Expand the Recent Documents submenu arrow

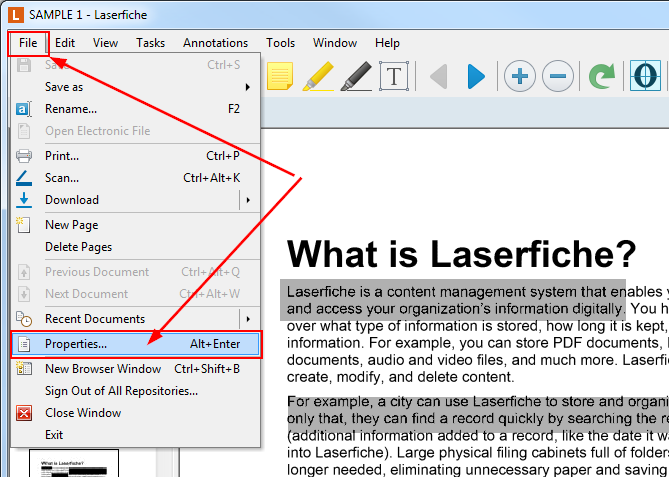coord(248,319)
